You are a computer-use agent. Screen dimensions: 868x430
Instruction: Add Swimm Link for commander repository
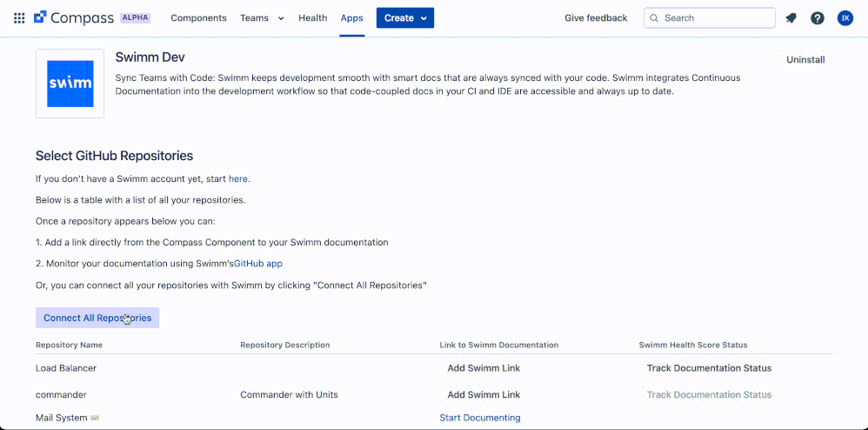coord(484,395)
